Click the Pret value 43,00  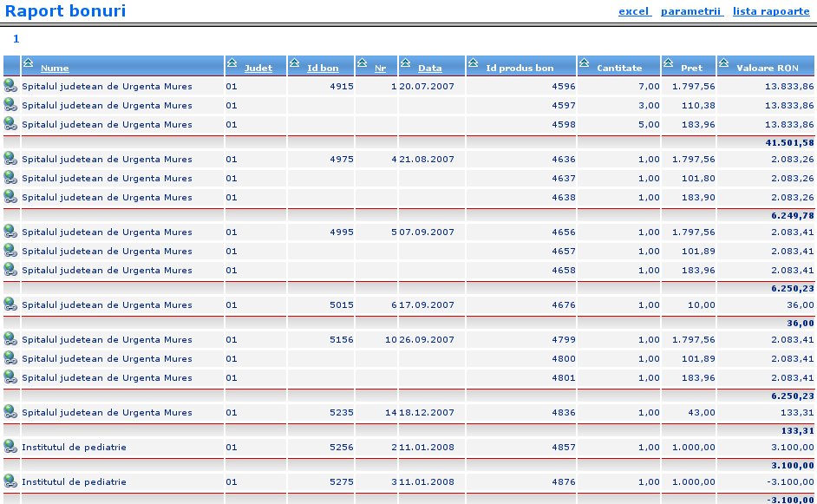[x=702, y=413]
